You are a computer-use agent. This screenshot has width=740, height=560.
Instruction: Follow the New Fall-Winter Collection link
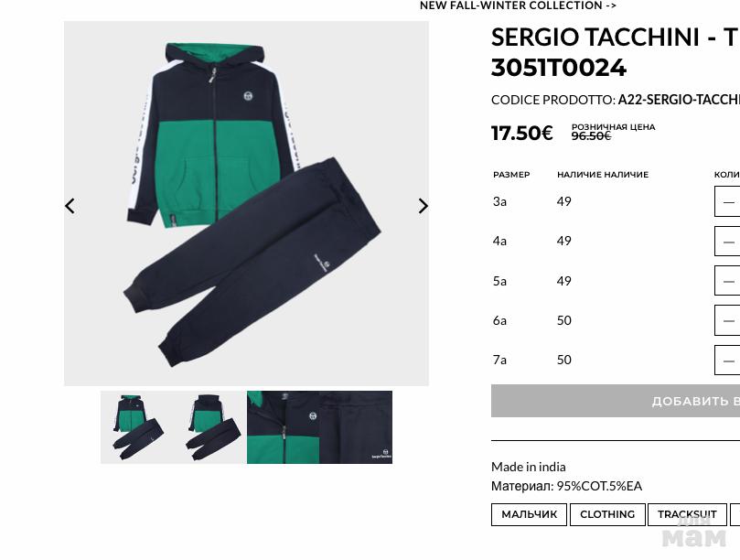click(518, 5)
